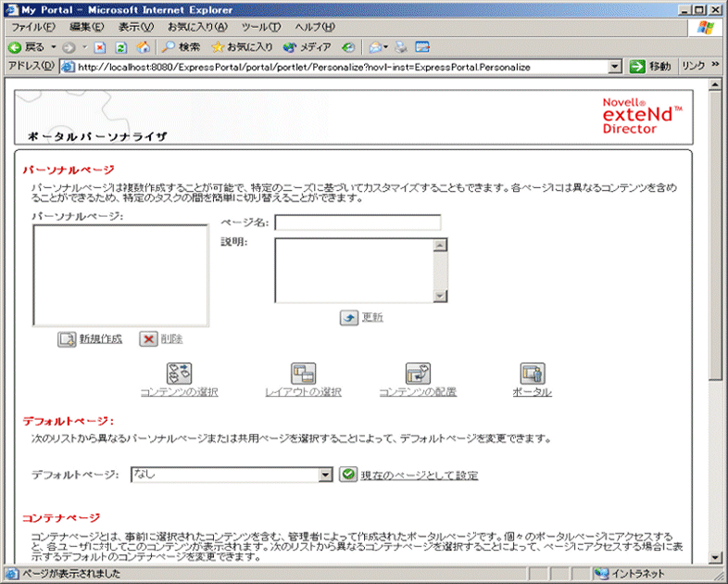Viewport: 728px width, 584px height.
Task: Click the コンテンツの配置 icon
Action: [418, 374]
